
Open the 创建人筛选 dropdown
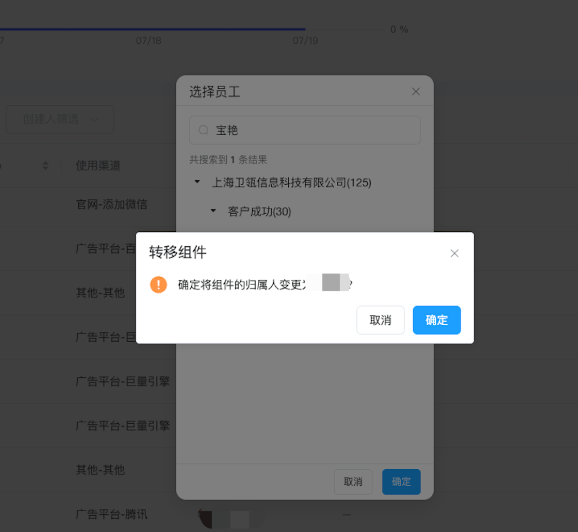click(x=60, y=119)
